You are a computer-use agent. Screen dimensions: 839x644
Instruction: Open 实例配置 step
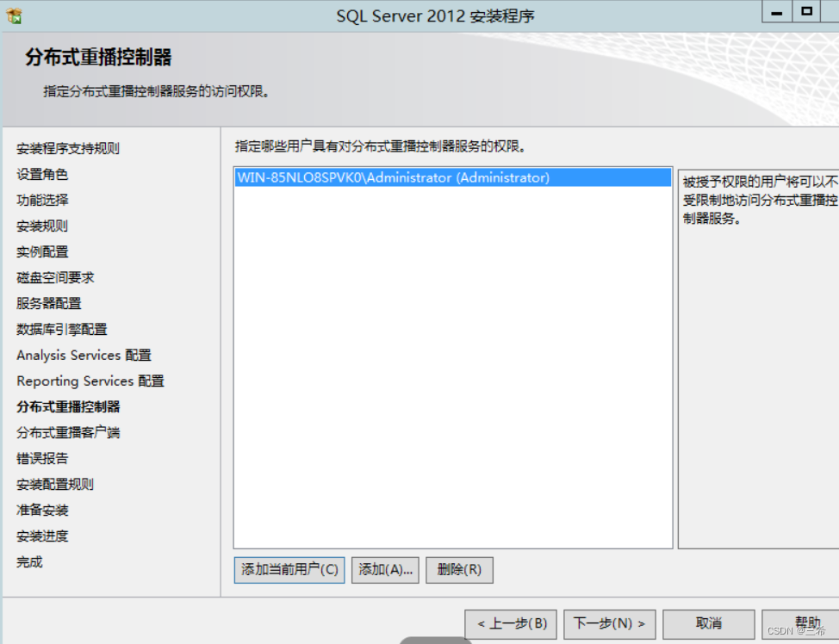tap(40, 251)
